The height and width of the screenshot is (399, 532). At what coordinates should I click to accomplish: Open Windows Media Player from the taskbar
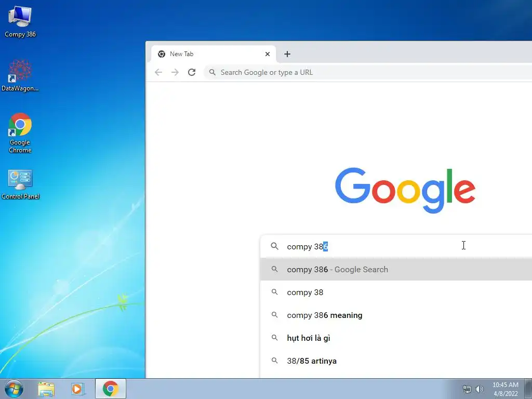click(x=78, y=389)
